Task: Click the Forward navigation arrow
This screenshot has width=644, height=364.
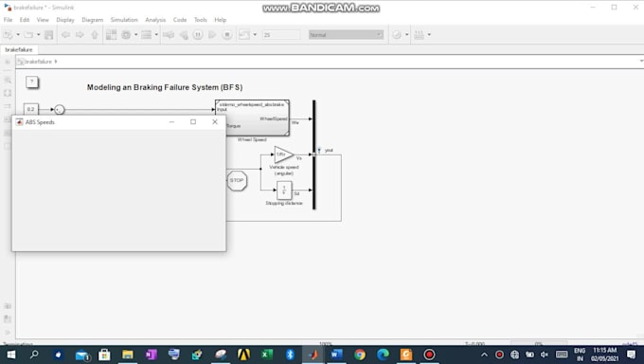Action: pyautogui.click(x=80, y=35)
